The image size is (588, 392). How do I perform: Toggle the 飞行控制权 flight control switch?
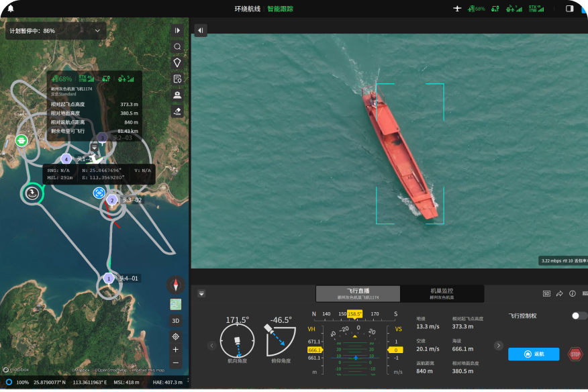pyautogui.click(x=579, y=315)
